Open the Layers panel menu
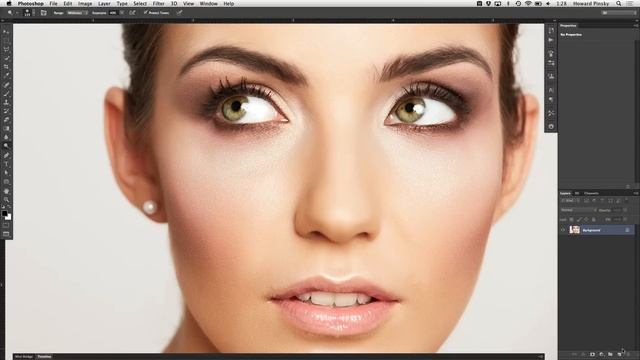The width and height of the screenshot is (640, 360). point(636,193)
